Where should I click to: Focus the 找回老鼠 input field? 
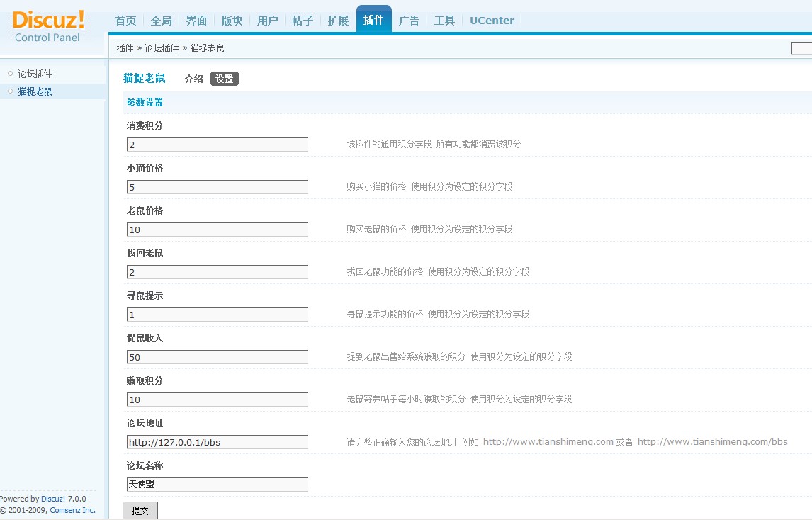(x=217, y=272)
